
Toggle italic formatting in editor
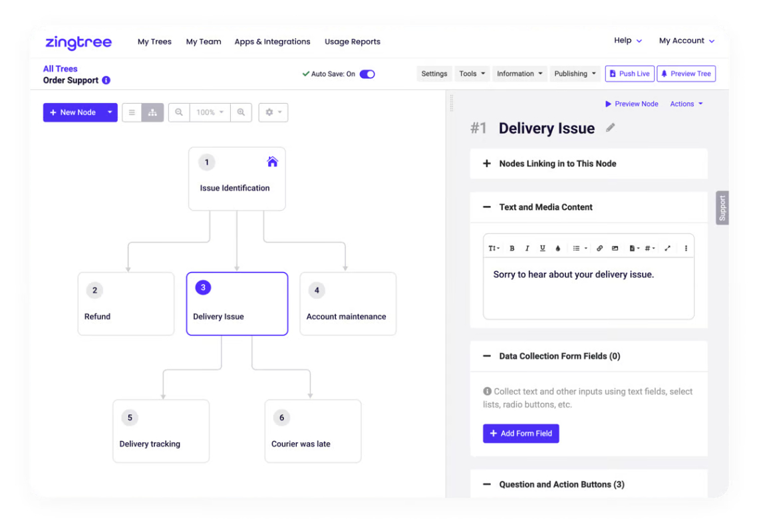click(527, 248)
